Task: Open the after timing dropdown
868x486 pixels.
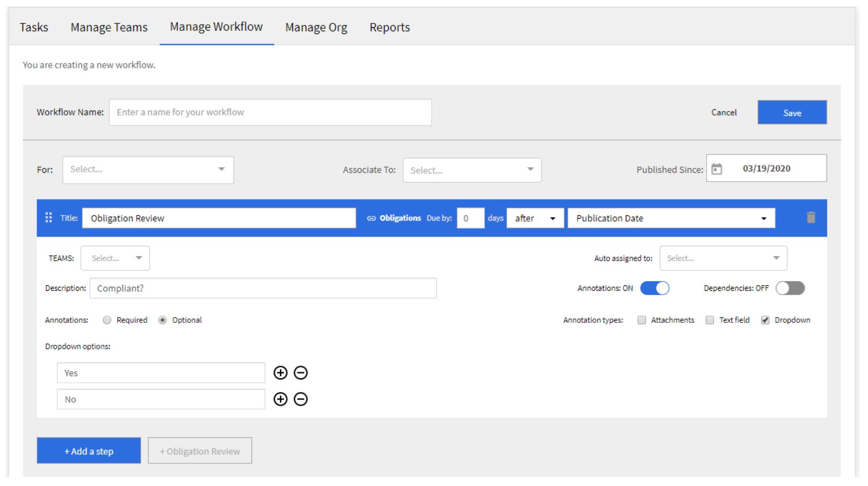Action: click(535, 218)
